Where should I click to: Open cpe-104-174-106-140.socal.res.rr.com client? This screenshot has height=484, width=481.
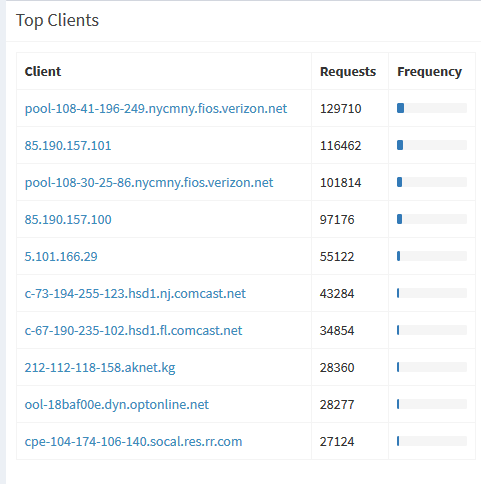point(133,442)
